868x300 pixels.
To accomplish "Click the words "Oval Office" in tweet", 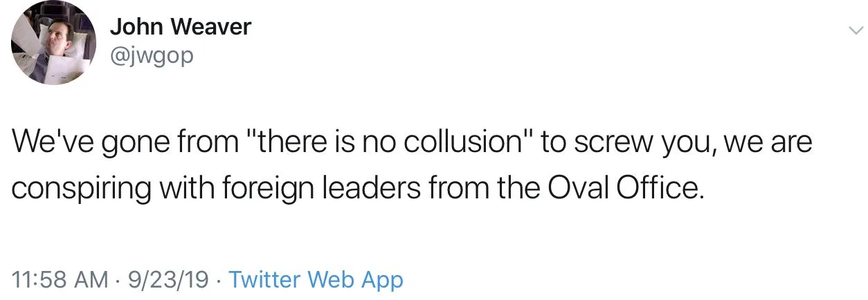I will (x=625, y=188).
